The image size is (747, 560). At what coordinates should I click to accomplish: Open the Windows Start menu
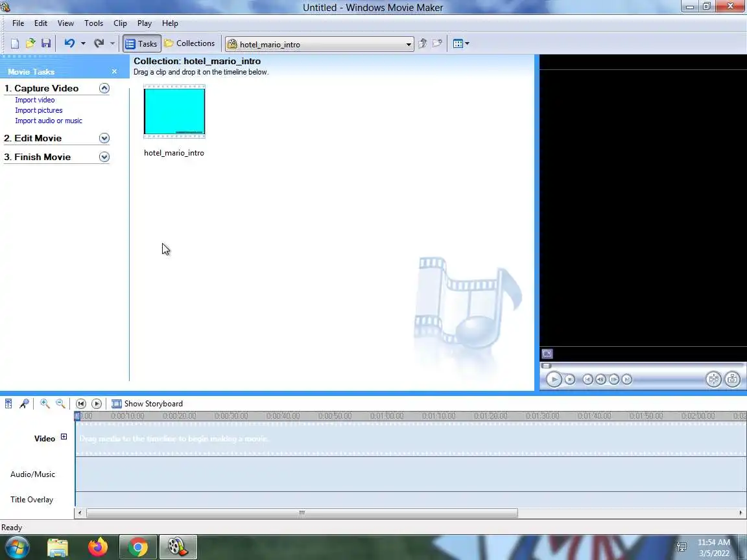tap(17, 547)
